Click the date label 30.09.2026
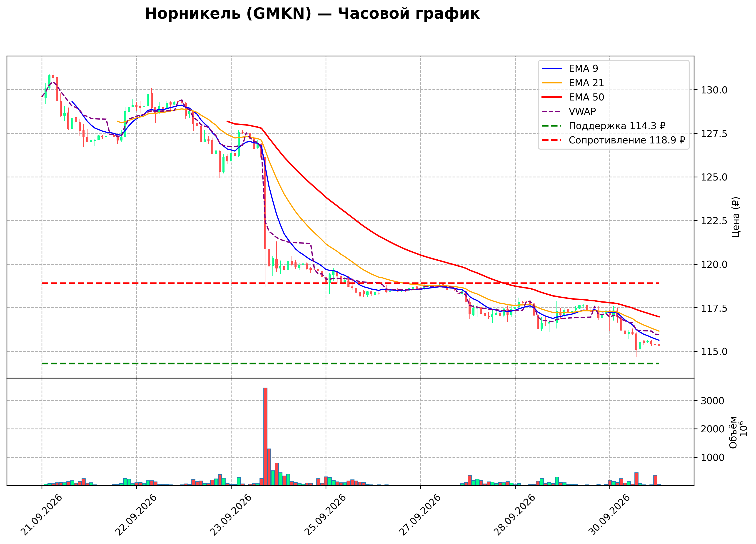Viewport: 756px width, 544px height. [609, 515]
